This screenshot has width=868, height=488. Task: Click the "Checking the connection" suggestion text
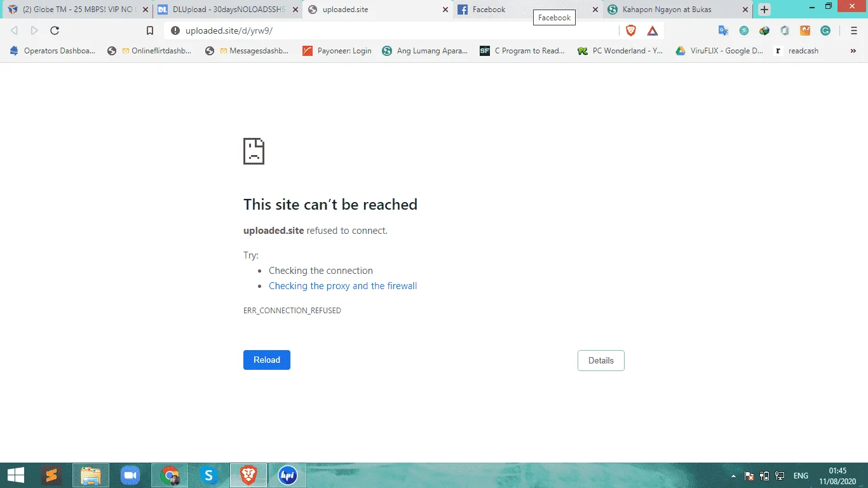[x=321, y=271]
